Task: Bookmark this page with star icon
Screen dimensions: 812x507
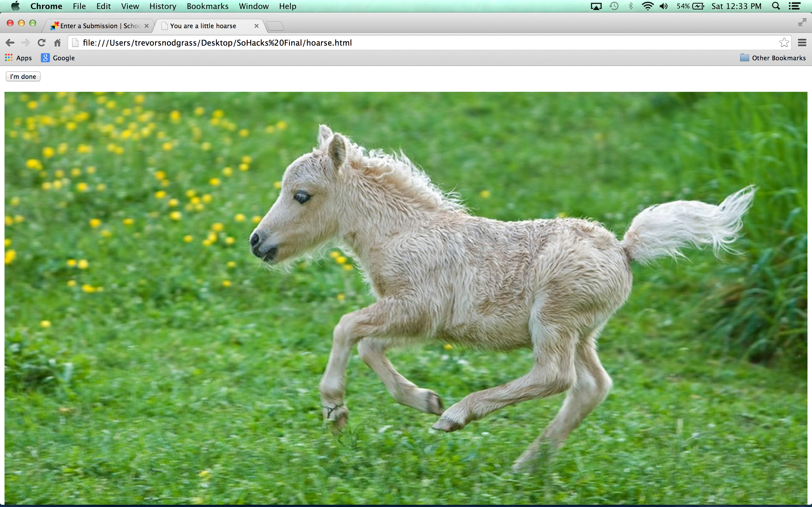Action: point(784,43)
